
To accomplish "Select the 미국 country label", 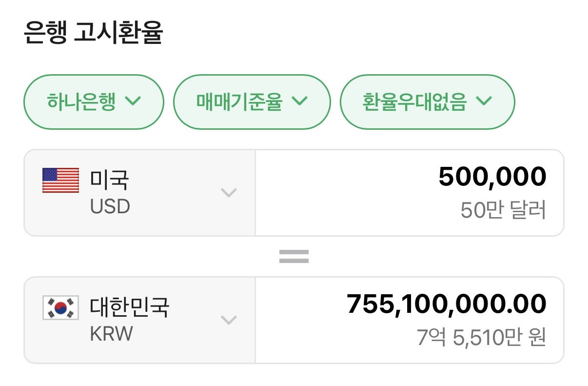I will pyautogui.click(x=110, y=180).
